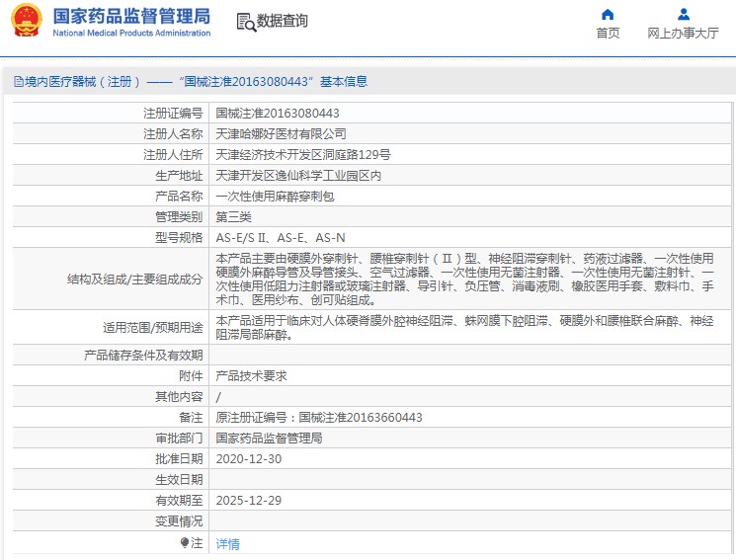736x560 pixels.
Task: Go to 首页 via the house icon
Action: (x=608, y=15)
